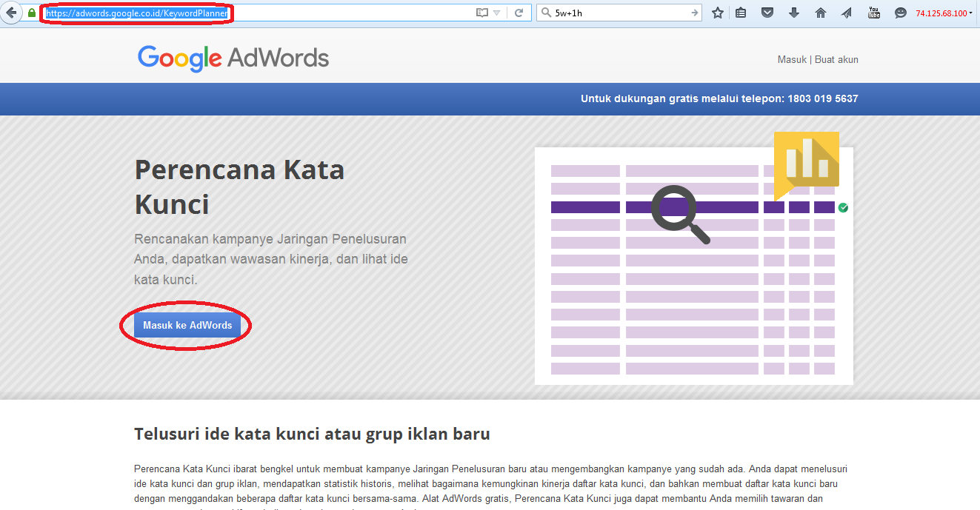Reload the page with the refresh icon

519,13
